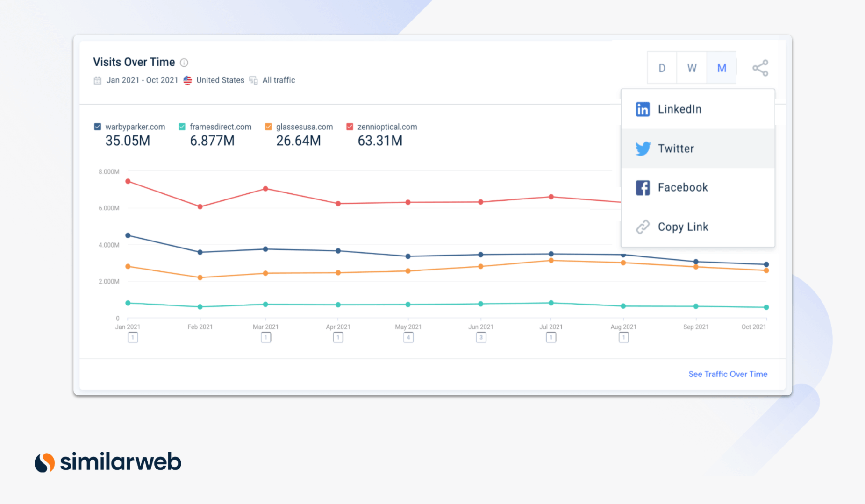Select the Twitter bird icon
865x504 pixels.
pos(643,148)
